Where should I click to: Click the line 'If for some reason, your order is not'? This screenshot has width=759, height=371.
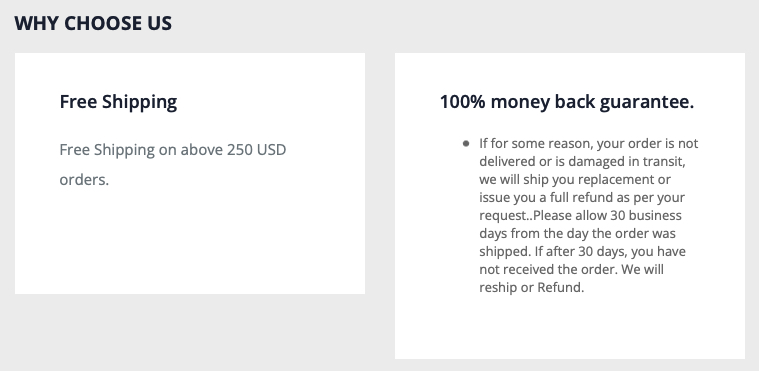(x=589, y=143)
